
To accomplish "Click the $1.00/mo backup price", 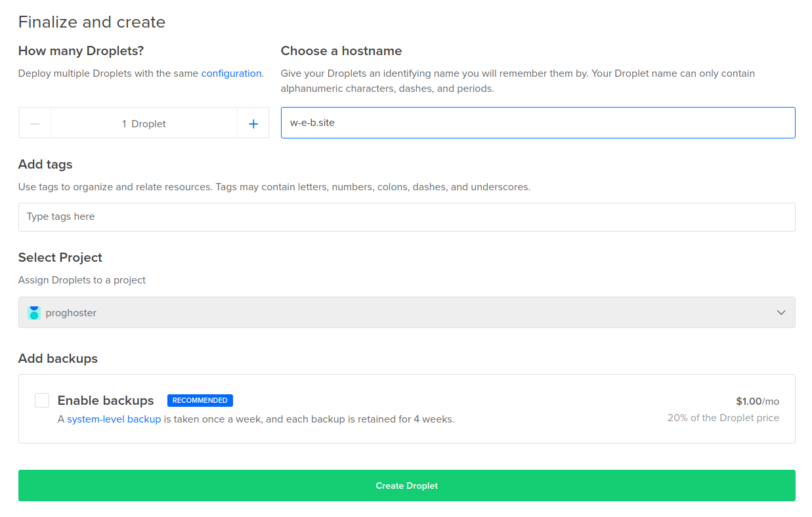I will point(757,401).
